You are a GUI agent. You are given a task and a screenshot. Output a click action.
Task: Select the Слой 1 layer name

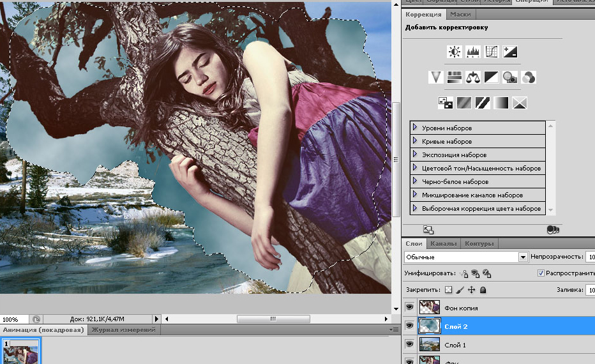point(455,345)
